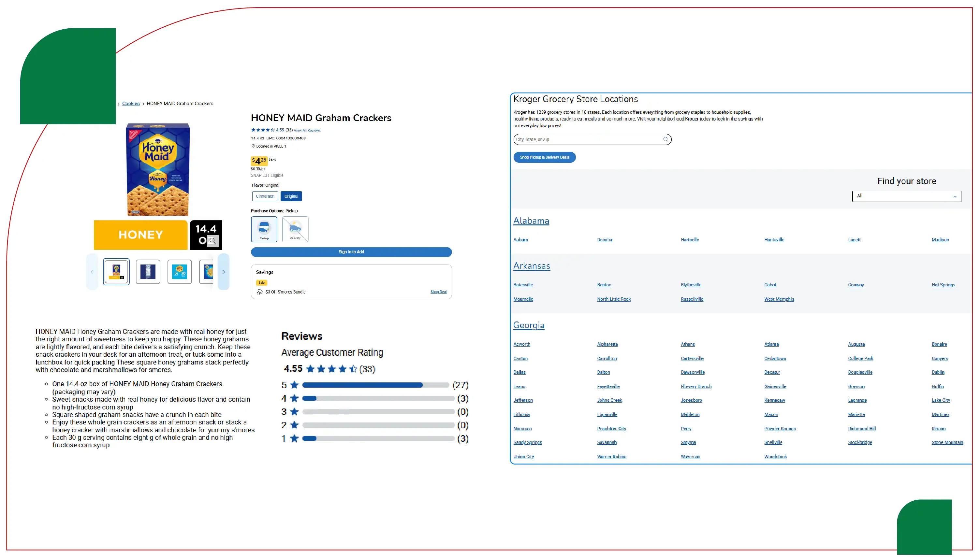Click the Sign In to Add button
The width and height of the screenshot is (980, 557).
351,252
